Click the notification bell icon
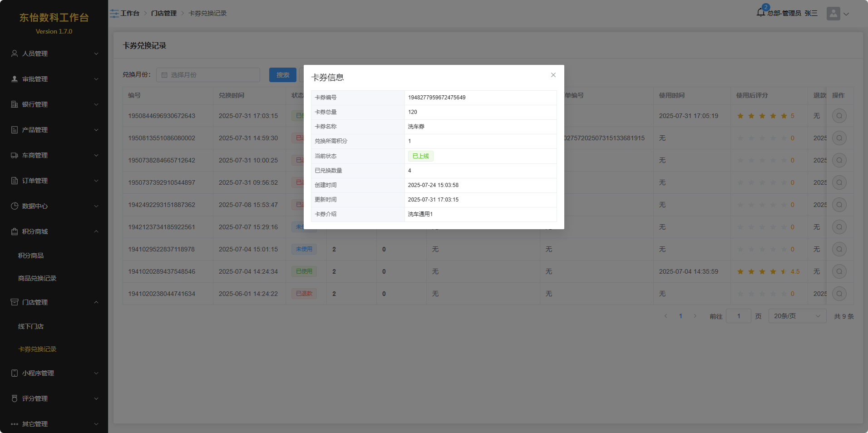868x433 pixels. [761, 13]
